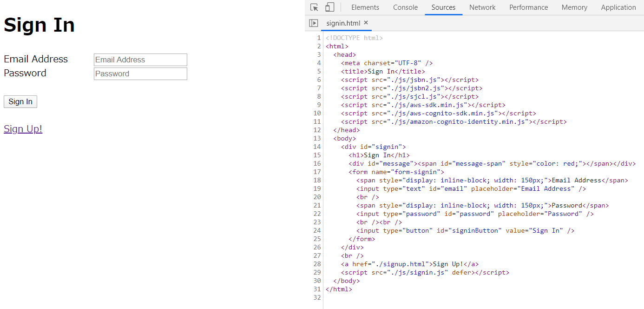644x309 pixels.
Task: Click the Email Address input field
Action: (x=140, y=60)
